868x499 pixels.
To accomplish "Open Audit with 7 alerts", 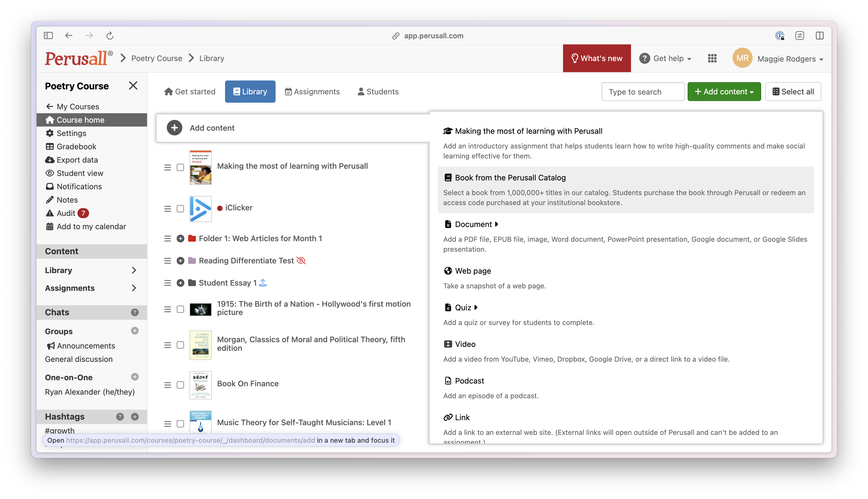I will pos(67,213).
